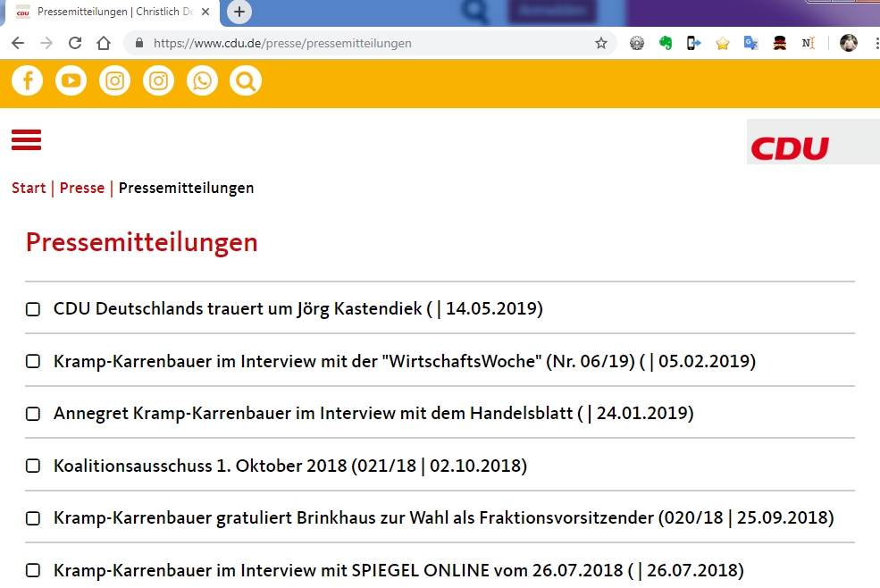Click the Pressemitteilungen breadcrumb text

pyautogui.click(x=187, y=188)
